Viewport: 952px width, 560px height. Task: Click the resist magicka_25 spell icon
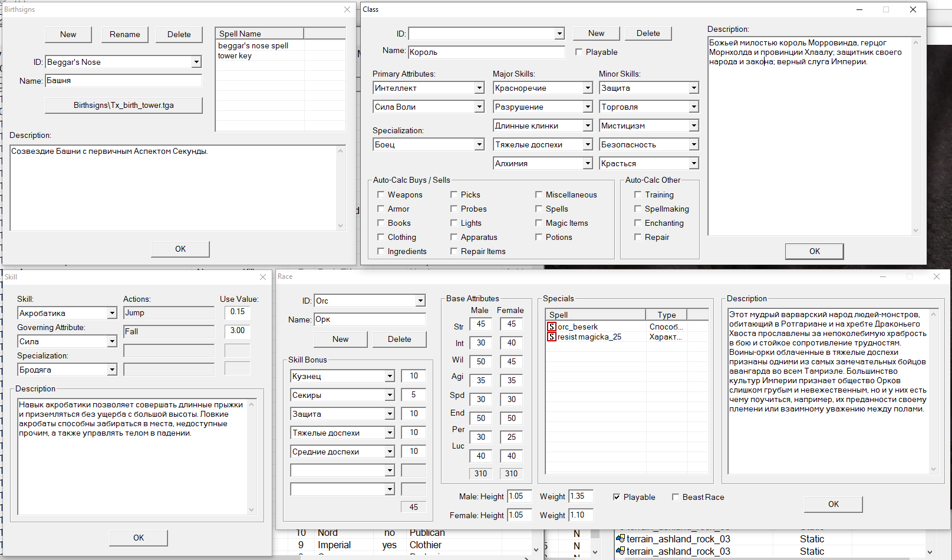(x=552, y=337)
